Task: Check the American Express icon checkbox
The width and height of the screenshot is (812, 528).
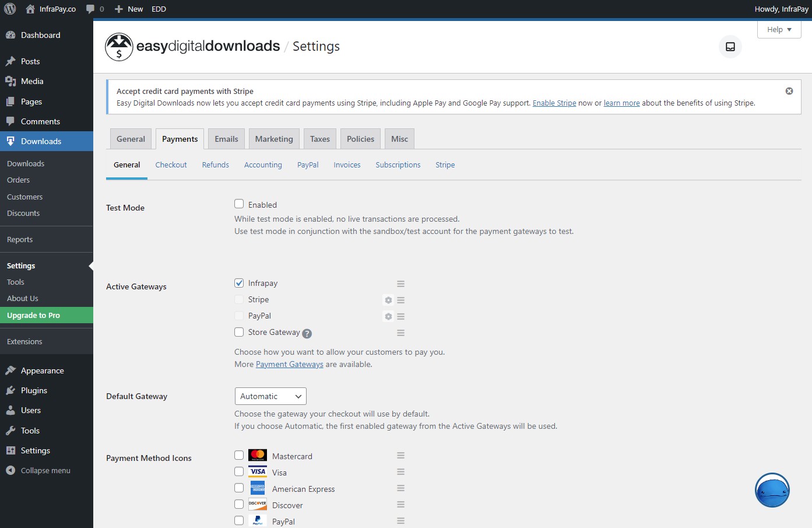Action: 239,488
